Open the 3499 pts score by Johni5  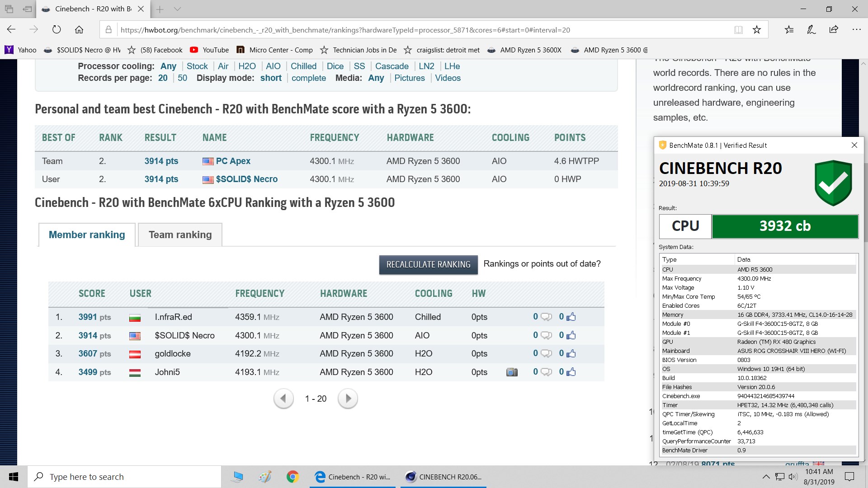94,372
